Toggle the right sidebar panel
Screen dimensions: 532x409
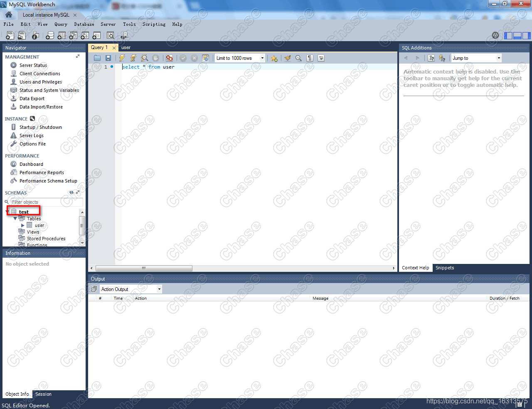pos(527,36)
